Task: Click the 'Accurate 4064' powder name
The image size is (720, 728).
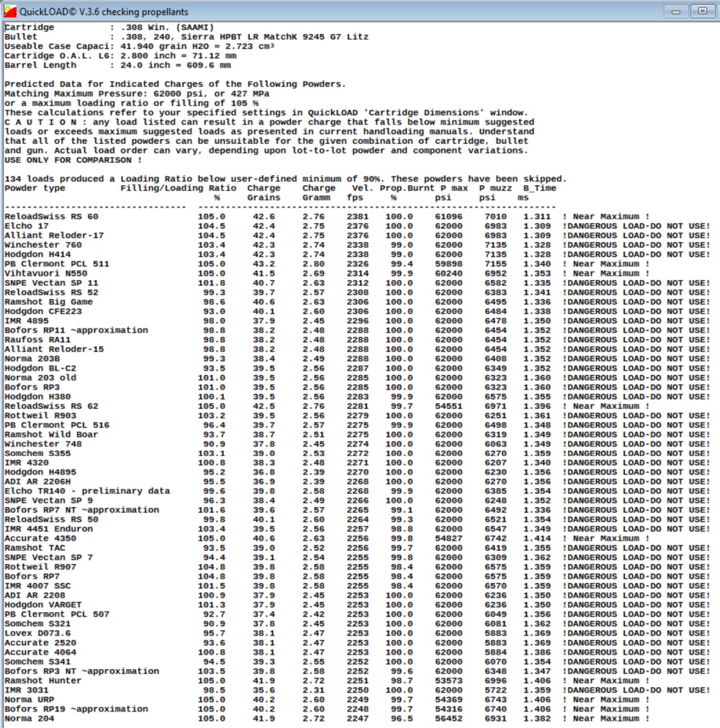Action: 40,652
